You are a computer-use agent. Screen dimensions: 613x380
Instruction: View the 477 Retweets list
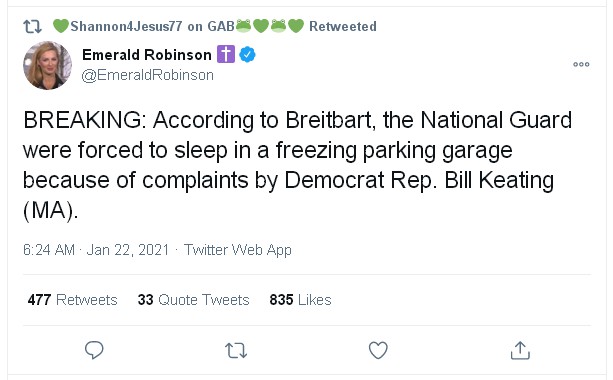(72, 300)
